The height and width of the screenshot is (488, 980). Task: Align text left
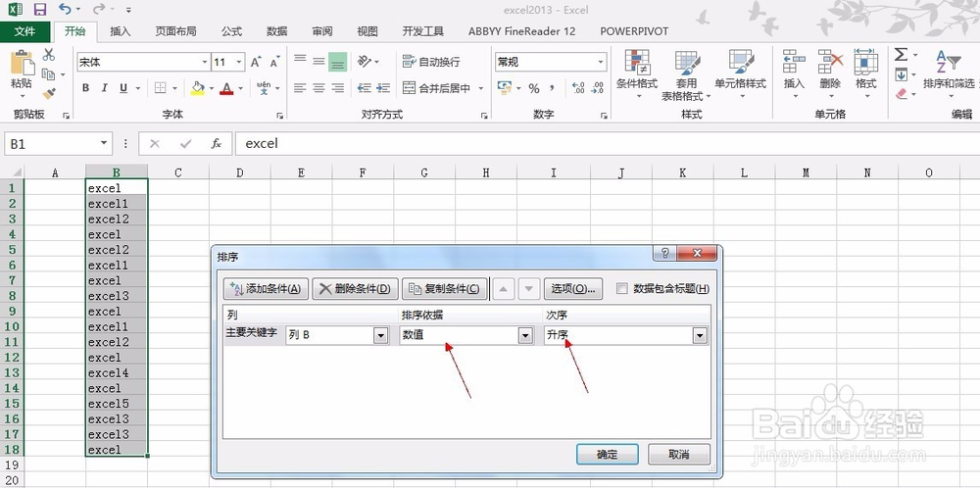tap(300, 88)
